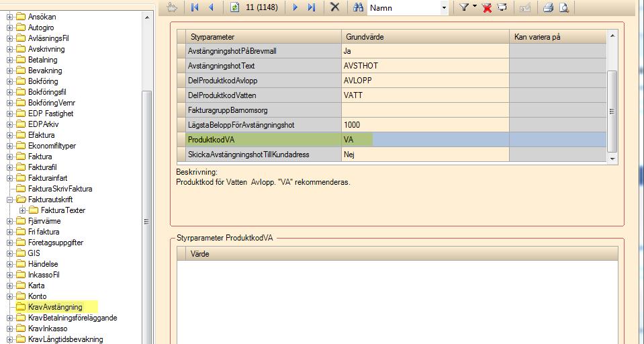644x344 pixels.
Task: Collapse the Fakturautskrift folder
Action: coord(10,200)
